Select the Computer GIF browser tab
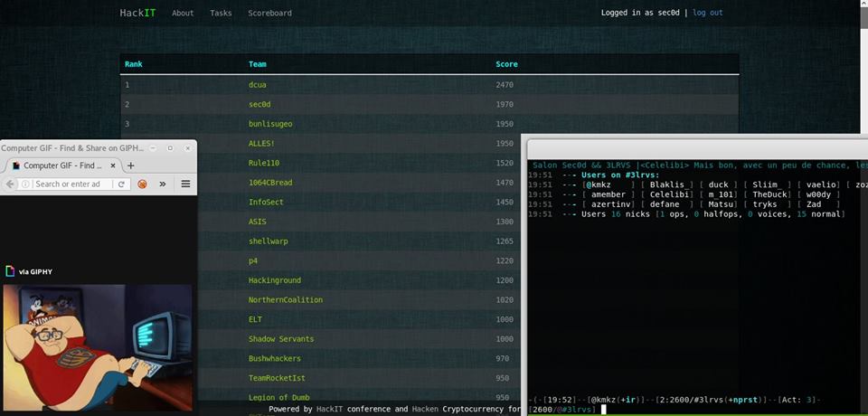The height and width of the screenshot is (416, 868). click(62, 165)
